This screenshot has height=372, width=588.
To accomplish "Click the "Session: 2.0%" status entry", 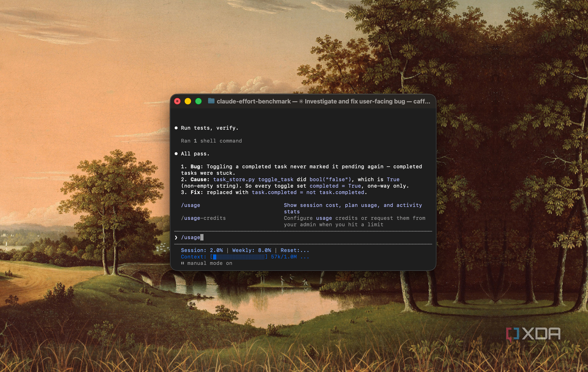I will [202, 250].
